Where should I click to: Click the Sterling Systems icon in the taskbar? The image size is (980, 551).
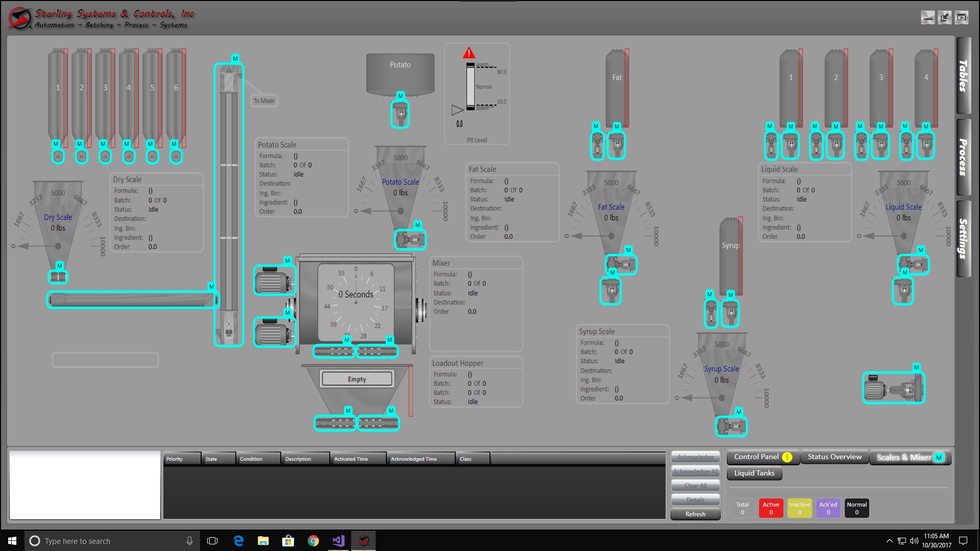point(363,541)
